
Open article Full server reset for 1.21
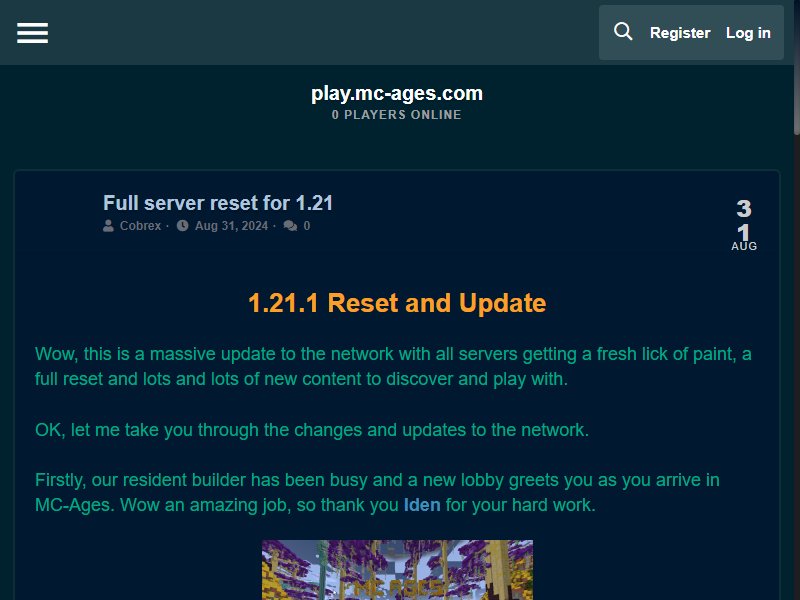tap(218, 203)
